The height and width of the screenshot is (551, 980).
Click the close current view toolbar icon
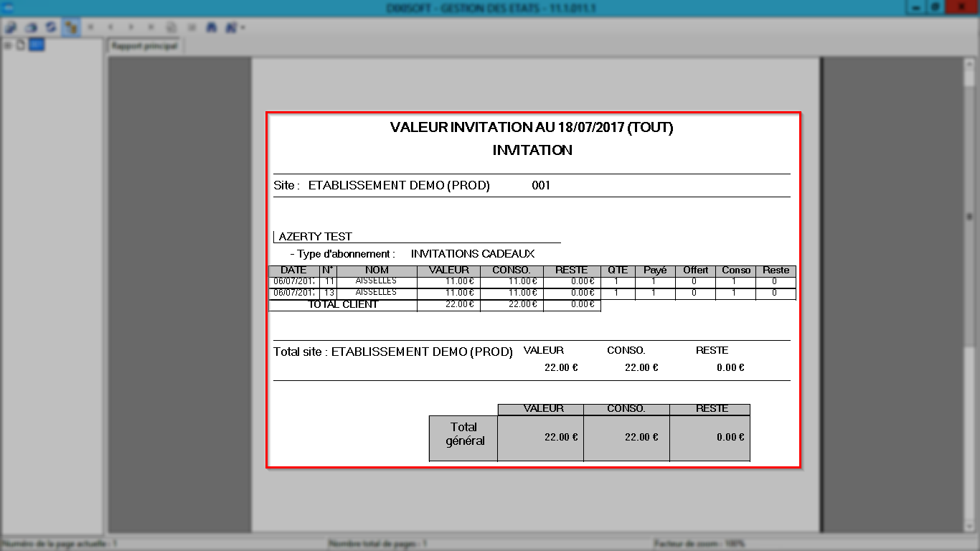click(x=192, y=27)
